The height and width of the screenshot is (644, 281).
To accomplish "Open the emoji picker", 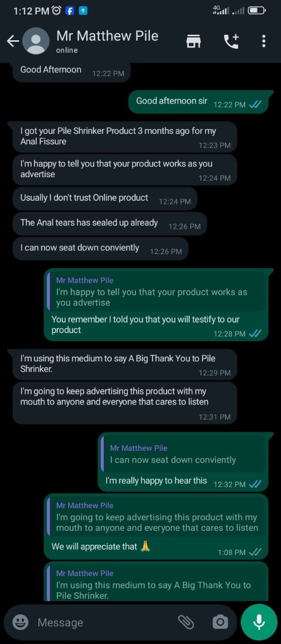I will [x=20, y=622].
